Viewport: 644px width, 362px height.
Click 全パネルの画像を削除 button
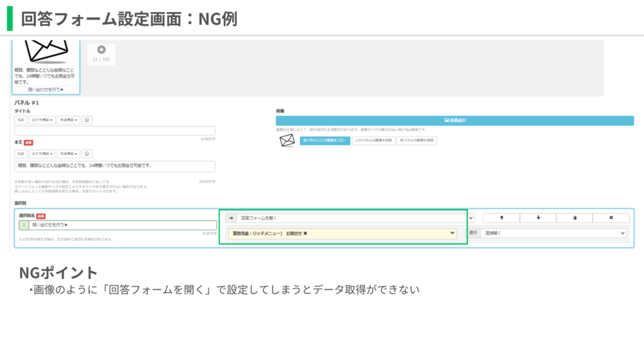416,141
